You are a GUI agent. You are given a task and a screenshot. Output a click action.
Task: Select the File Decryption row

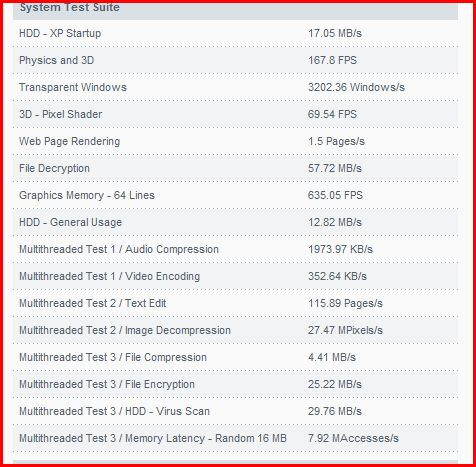[x=235, y=168]
